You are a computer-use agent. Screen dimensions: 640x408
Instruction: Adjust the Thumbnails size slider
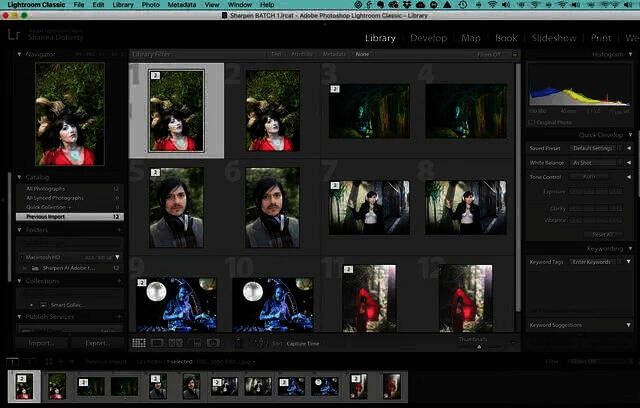coord(478,346)
